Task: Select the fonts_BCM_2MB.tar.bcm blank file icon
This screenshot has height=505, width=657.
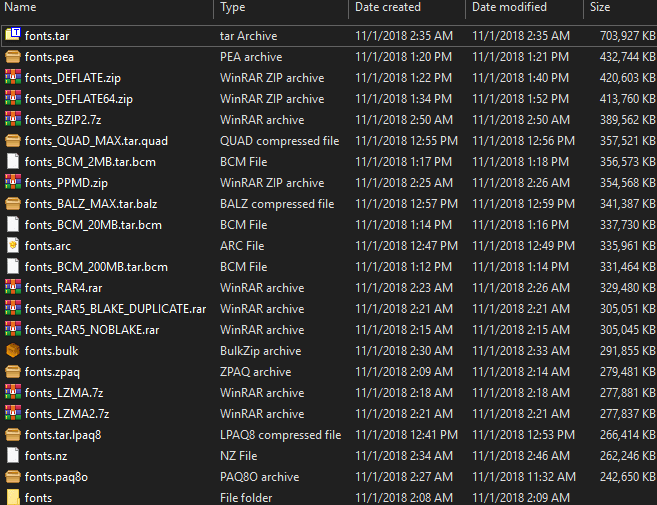Action: tap(13, 161)
